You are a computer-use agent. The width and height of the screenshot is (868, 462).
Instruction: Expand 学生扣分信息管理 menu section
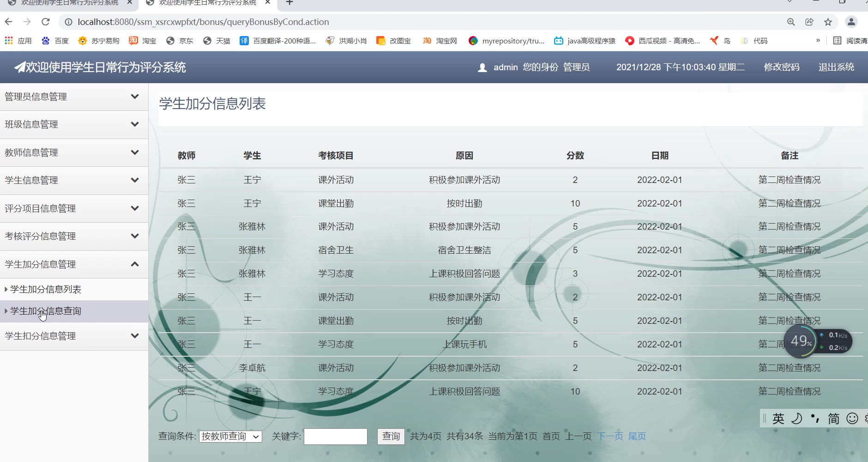click(74, 336)
